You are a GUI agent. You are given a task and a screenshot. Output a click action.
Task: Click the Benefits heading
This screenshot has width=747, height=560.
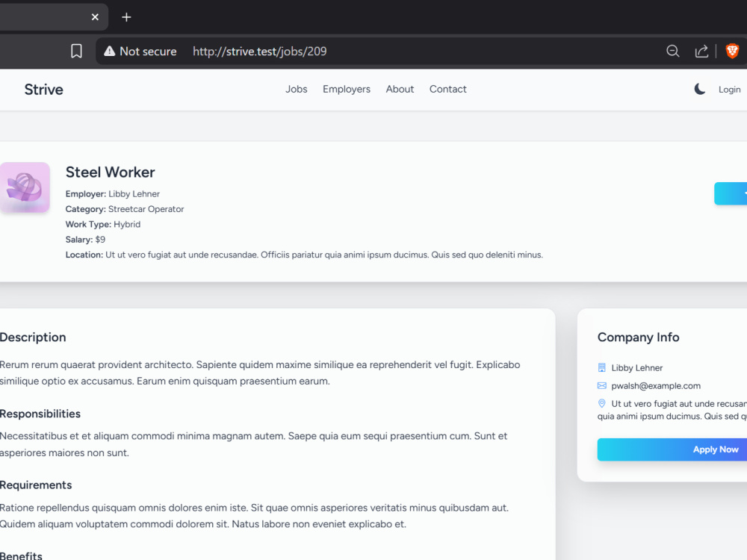21,556
